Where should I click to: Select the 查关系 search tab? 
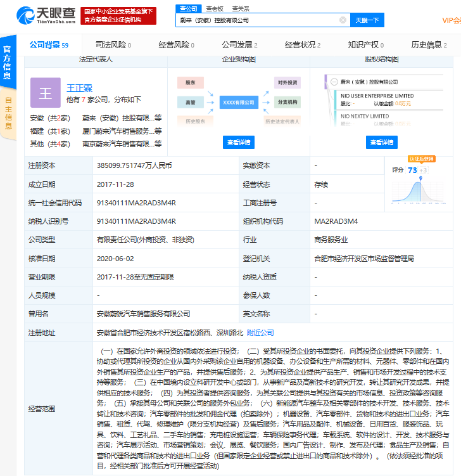[241, 9]
